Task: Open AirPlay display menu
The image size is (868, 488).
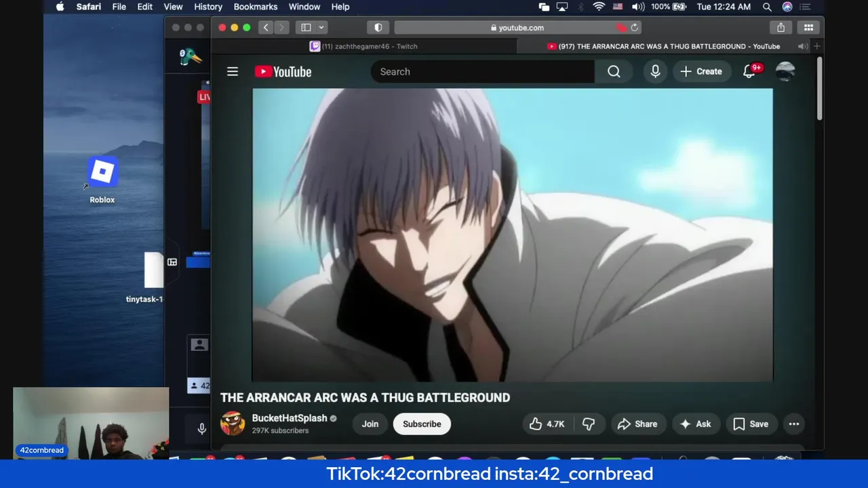Action: click(562, 7)
